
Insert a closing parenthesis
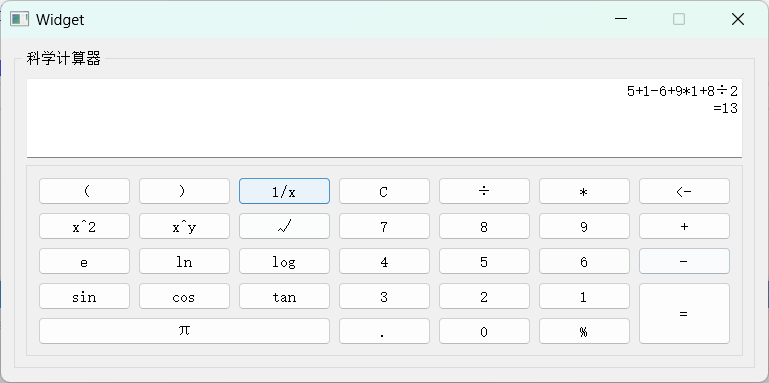[184, 191]
